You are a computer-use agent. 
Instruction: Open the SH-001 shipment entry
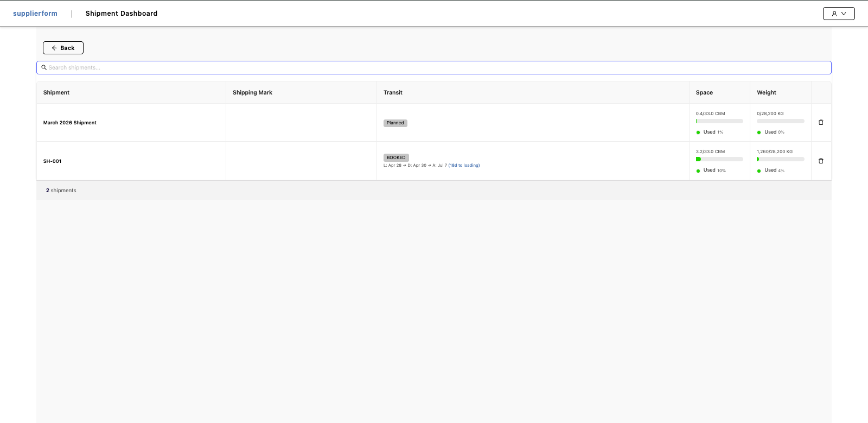coord(53,161)
